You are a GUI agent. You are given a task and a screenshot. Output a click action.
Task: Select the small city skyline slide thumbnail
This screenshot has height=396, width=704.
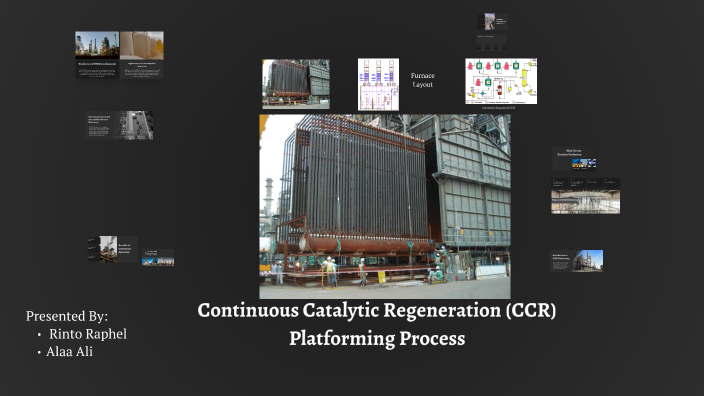[158, 258]
